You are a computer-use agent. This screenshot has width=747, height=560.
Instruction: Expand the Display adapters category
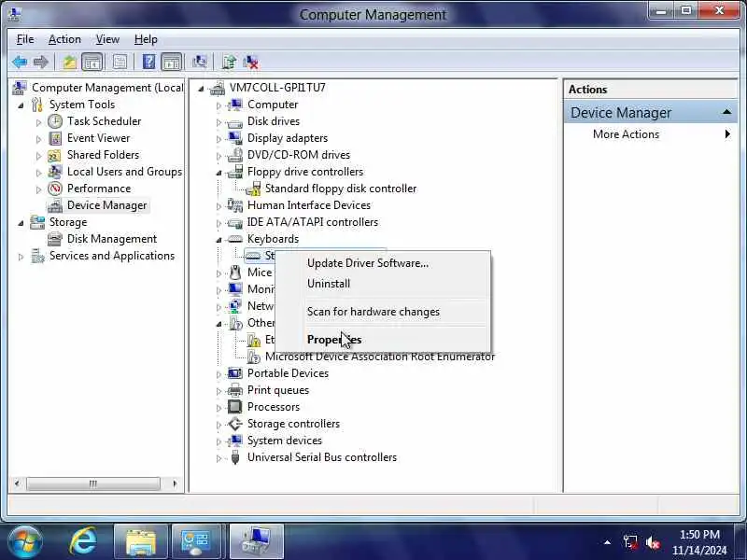218,139
